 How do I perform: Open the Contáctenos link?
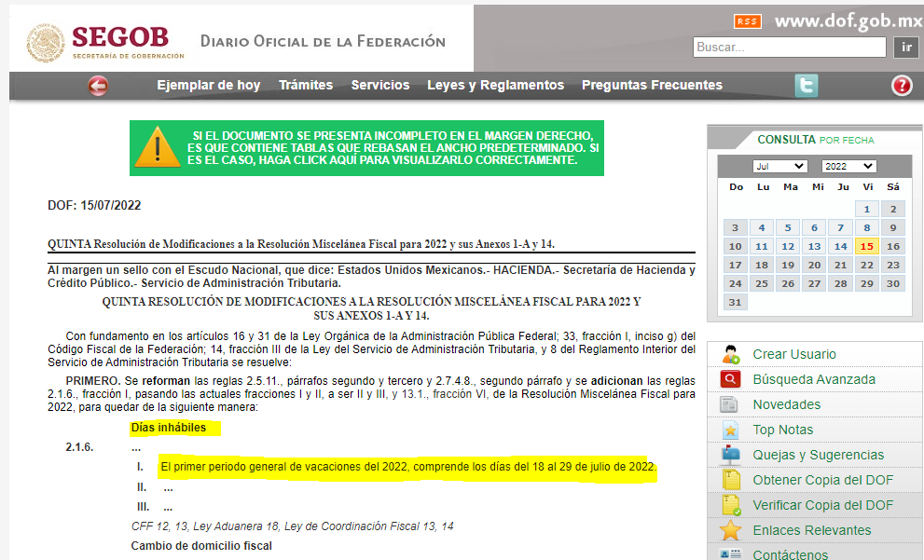pos(791,554)
